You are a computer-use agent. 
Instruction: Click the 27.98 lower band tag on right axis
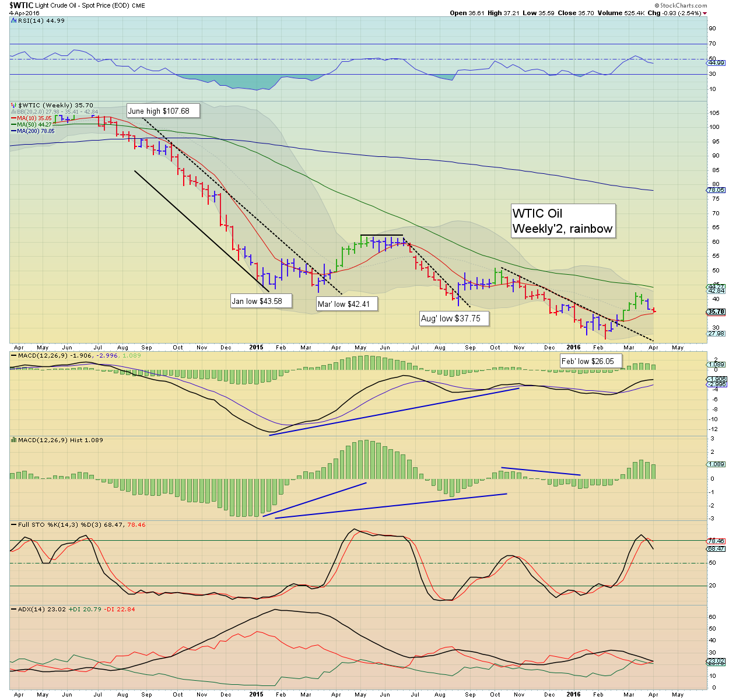click(x=716, y=334)
